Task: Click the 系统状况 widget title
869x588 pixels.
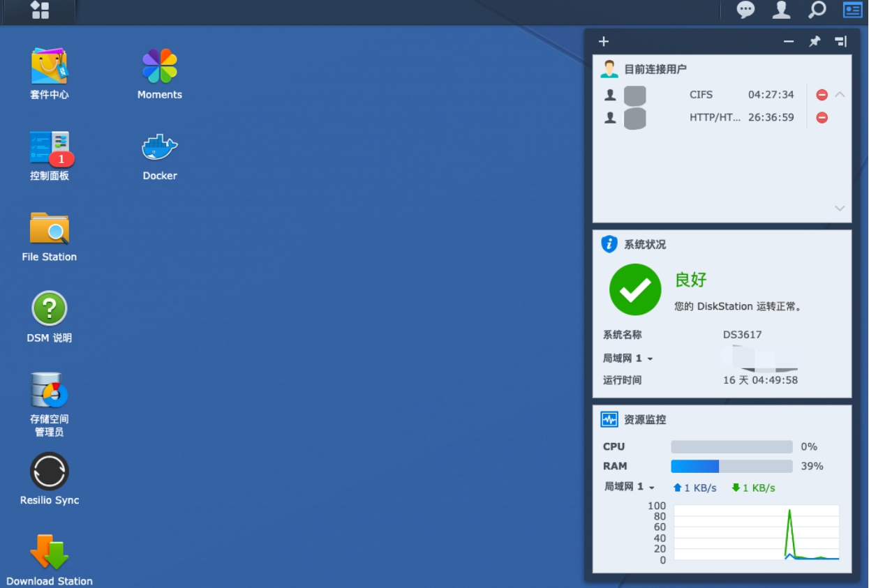Action: 645,245
